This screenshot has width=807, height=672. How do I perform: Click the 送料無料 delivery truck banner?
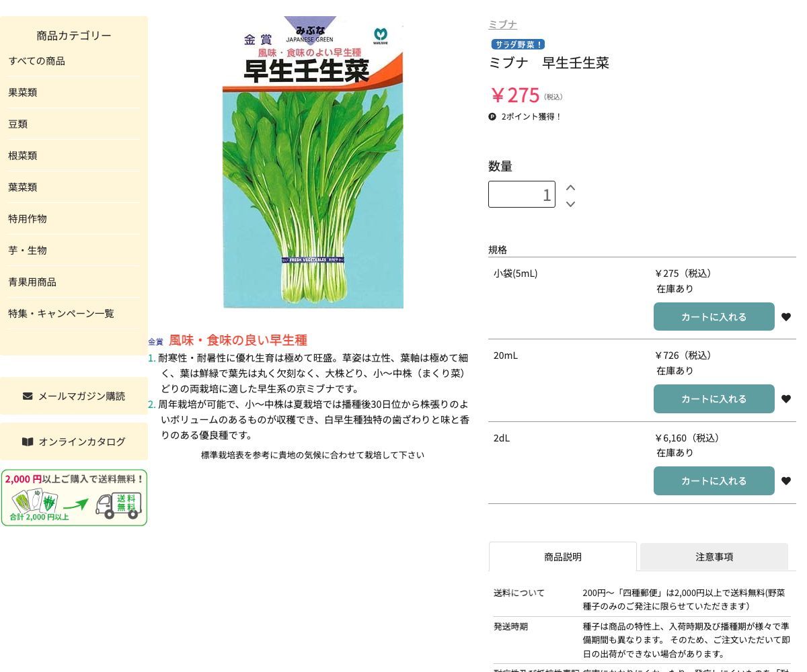pos(74,497)
